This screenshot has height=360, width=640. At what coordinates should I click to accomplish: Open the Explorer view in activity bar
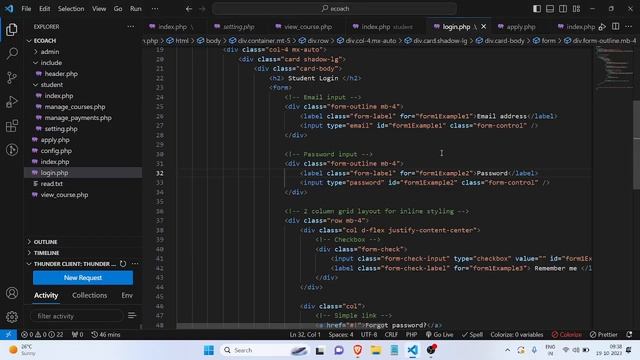point(12,29)
